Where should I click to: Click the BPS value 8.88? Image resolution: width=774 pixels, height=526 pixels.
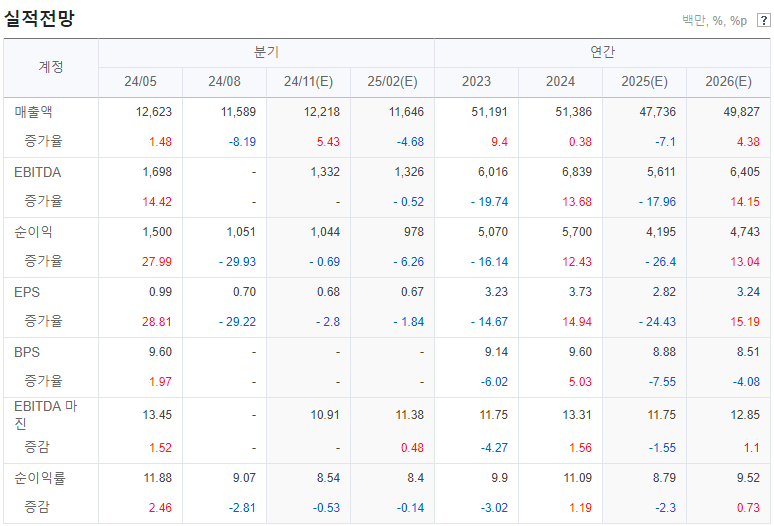point(664,352)
